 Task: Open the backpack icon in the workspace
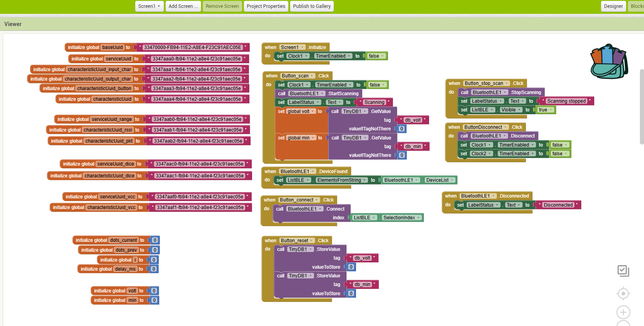pyautogui.click(x=609, y=61)
